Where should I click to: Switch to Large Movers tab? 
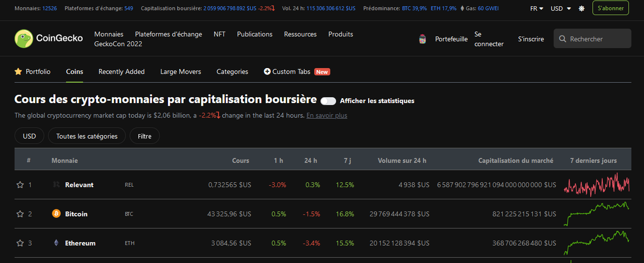click(181, 71)
